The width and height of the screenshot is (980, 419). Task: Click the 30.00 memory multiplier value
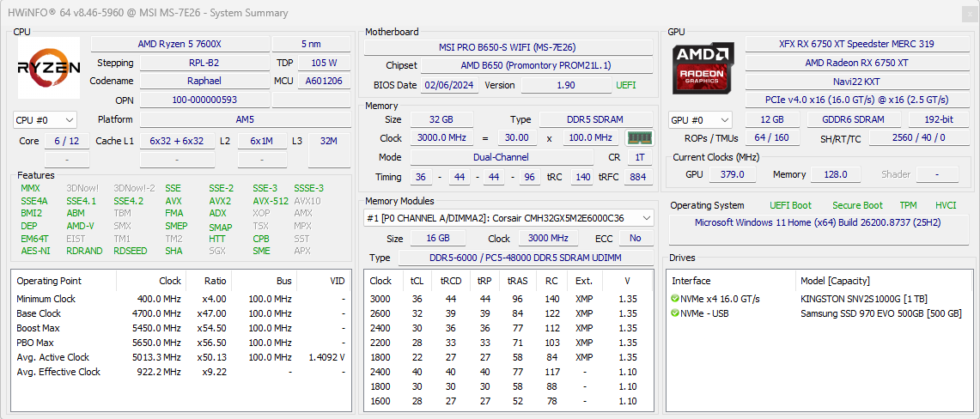click(517, 138)
